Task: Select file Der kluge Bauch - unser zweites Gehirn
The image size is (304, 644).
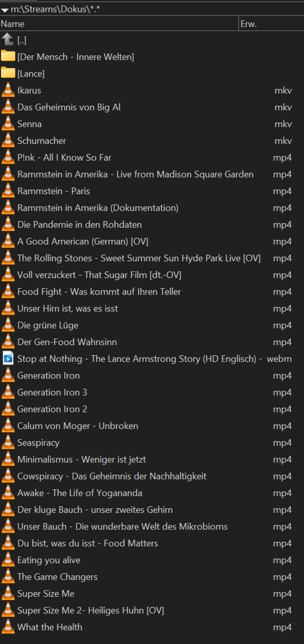Action: point(95,509)
